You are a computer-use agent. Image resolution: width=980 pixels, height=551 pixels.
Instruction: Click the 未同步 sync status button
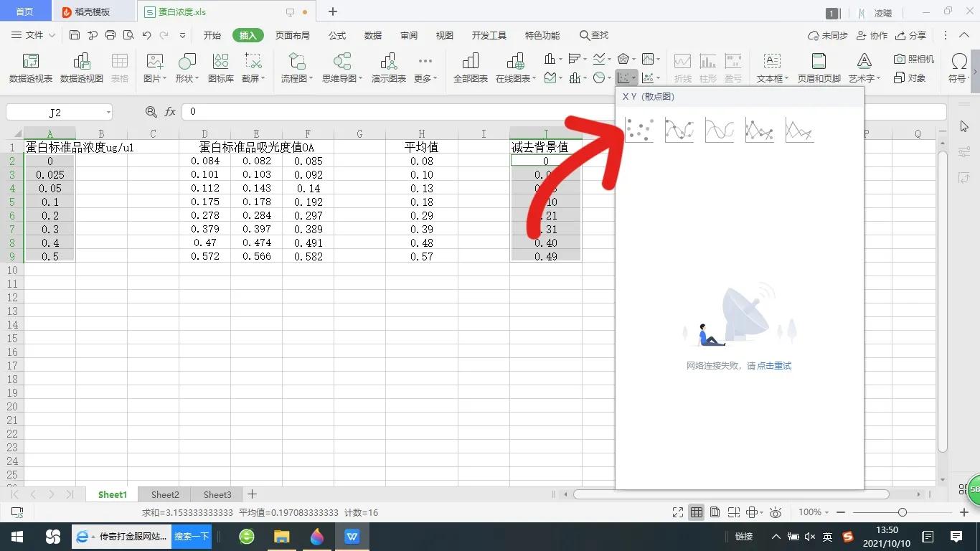pos(828,35)
